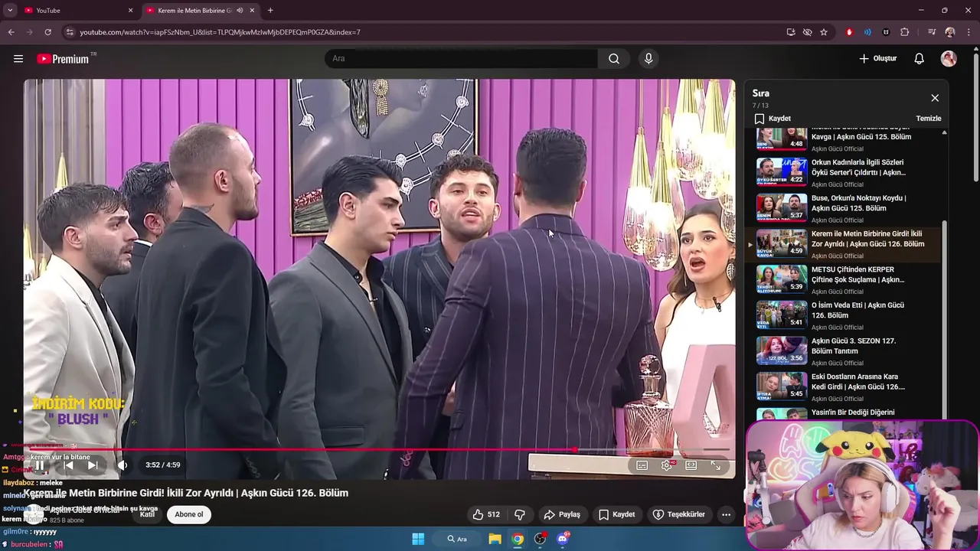Select currently playing Kerem ile Metin queue item
Viewport: 980px width, 551px height.
click(x=847, y=244)
